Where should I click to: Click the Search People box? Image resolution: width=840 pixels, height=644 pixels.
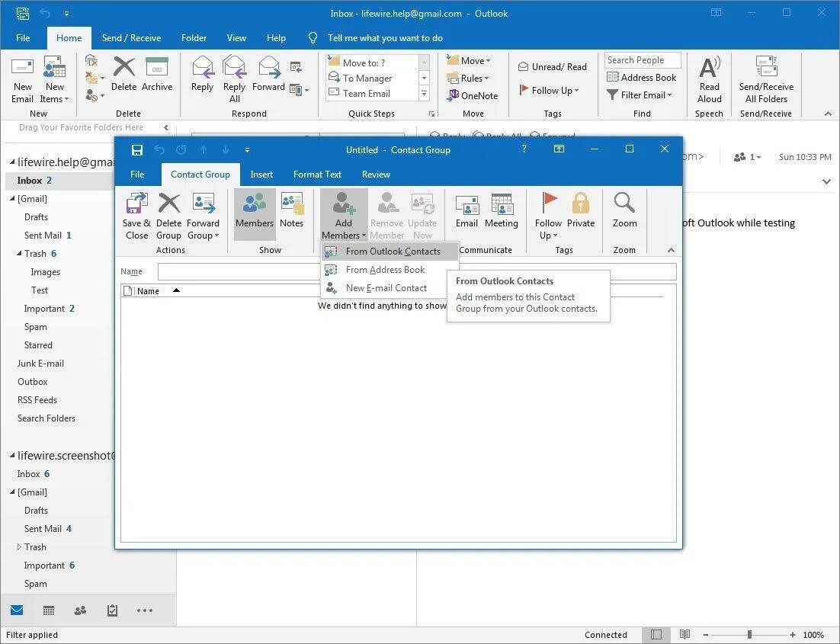[x=643, y=60]
